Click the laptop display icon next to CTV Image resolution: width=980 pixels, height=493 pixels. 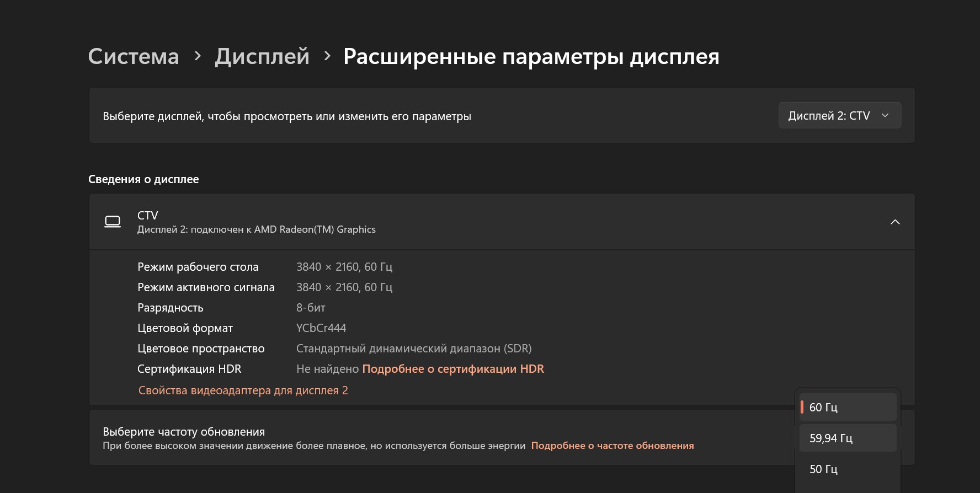point(113,222)
